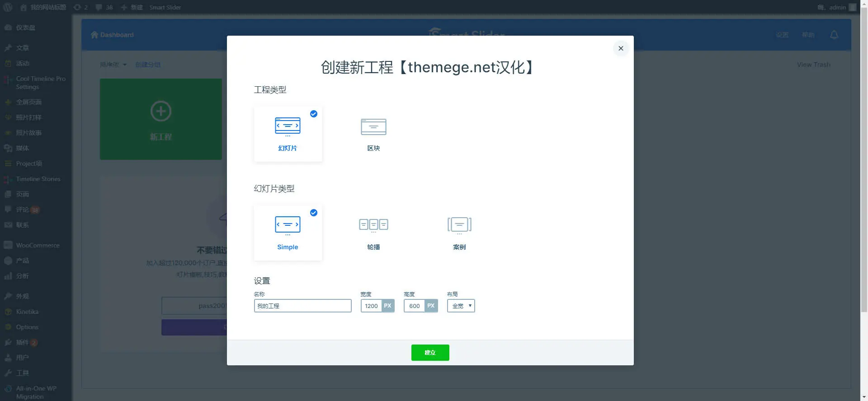Viewport: 868px width, 401px height.
Task: Click the Dashboard home link in Smart Slider header
Action: point(112,35)
